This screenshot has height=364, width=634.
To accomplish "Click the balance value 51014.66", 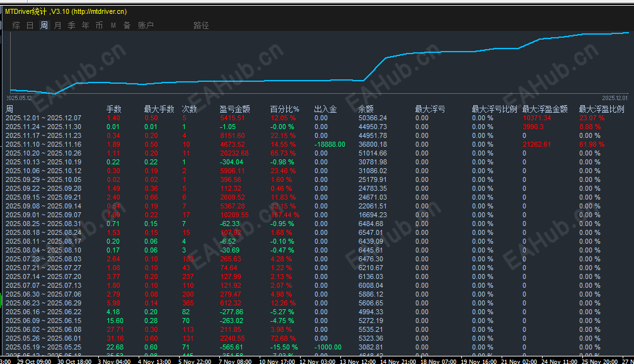I will [x=373, y=154].
